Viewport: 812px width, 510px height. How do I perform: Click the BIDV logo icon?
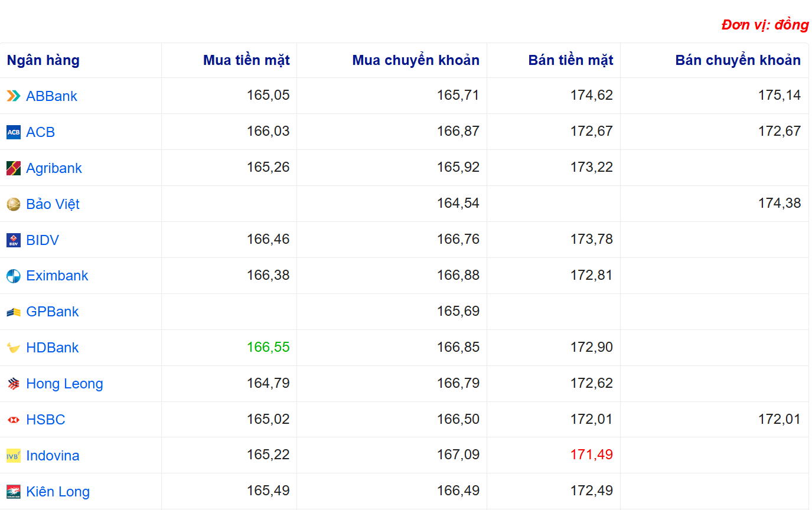tap(14, 240)
